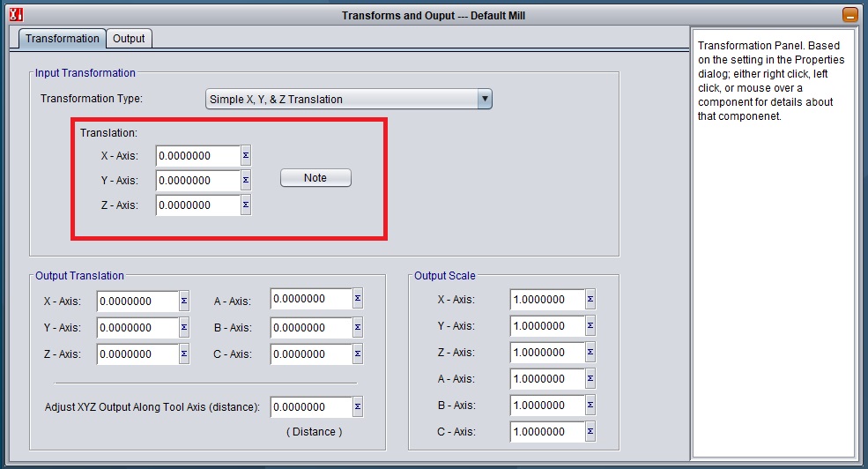
Task: Click the orange minimize button in title bar
Action: 849,15
